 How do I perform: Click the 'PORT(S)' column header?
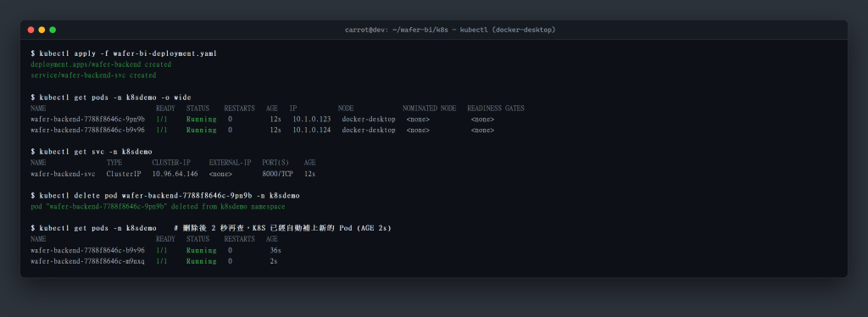(275, 163)
